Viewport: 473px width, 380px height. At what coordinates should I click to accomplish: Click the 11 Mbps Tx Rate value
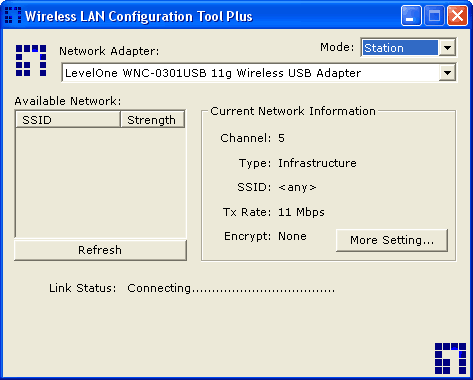pos(301,212)
